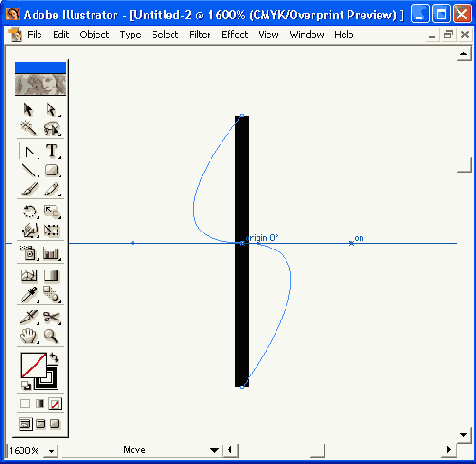Select the Hand tool

tap(29, 336)
